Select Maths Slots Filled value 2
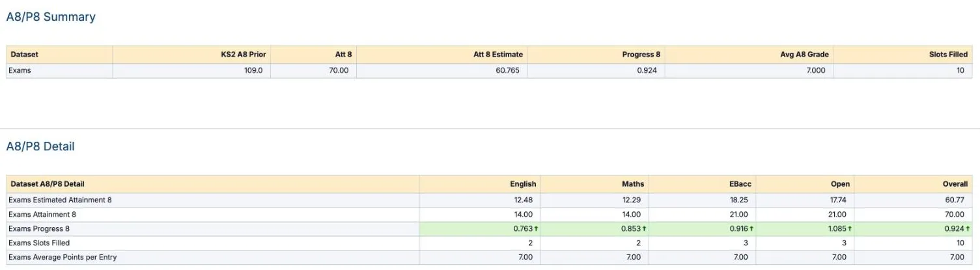The width and height of the screenshot is (980, 270). (638, 243)
